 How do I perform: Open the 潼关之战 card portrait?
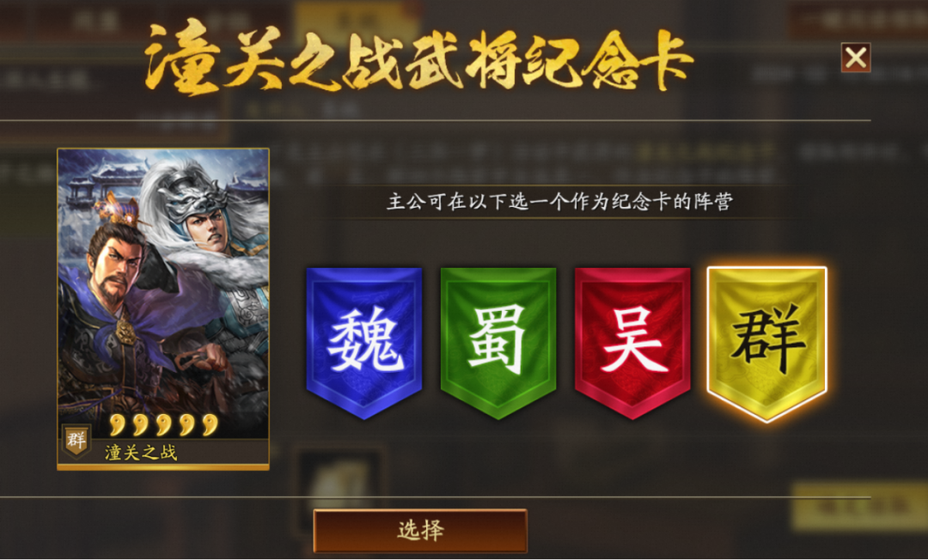[163, 308]
